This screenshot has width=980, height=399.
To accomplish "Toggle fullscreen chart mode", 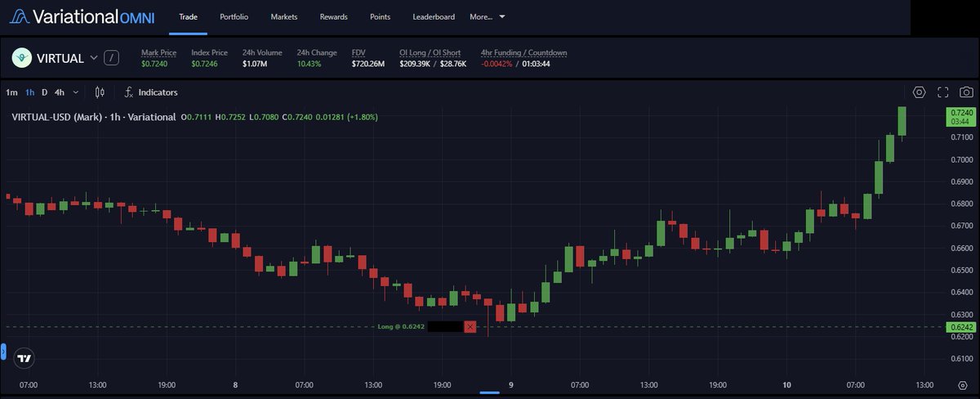I will coord(943,92).
